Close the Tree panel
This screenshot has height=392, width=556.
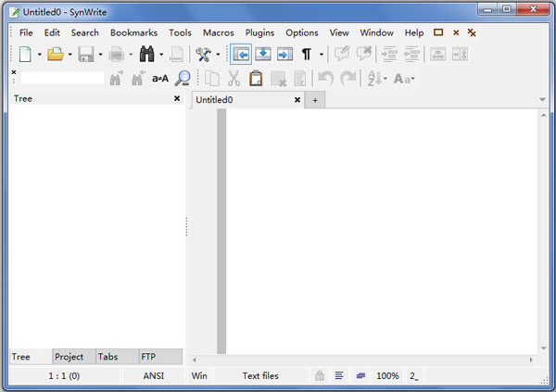coord(177,98)
